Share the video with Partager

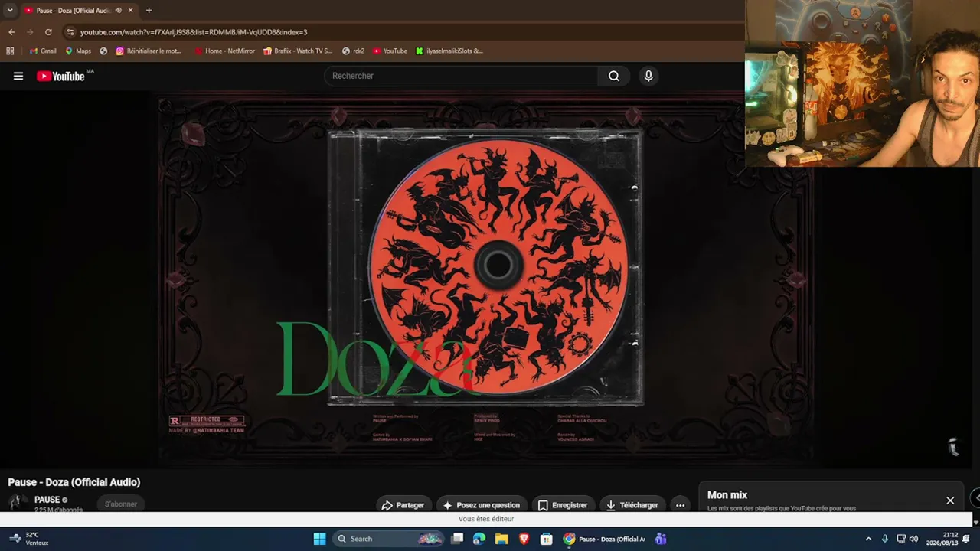click(403, 505)
